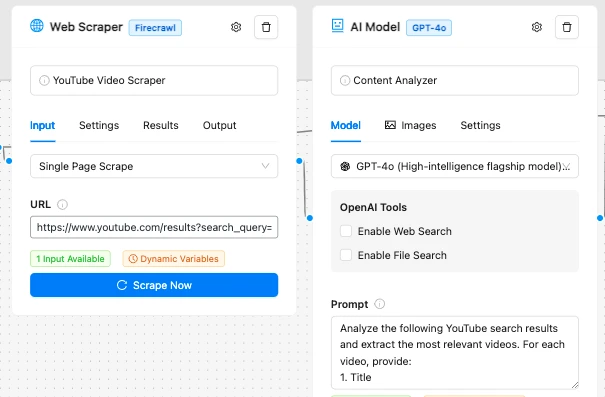Enable Web Search checkbox

click(x=346, y=231)
